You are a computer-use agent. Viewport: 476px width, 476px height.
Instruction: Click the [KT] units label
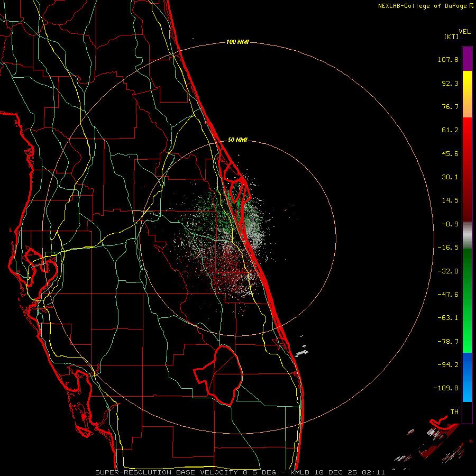[451, 36]
